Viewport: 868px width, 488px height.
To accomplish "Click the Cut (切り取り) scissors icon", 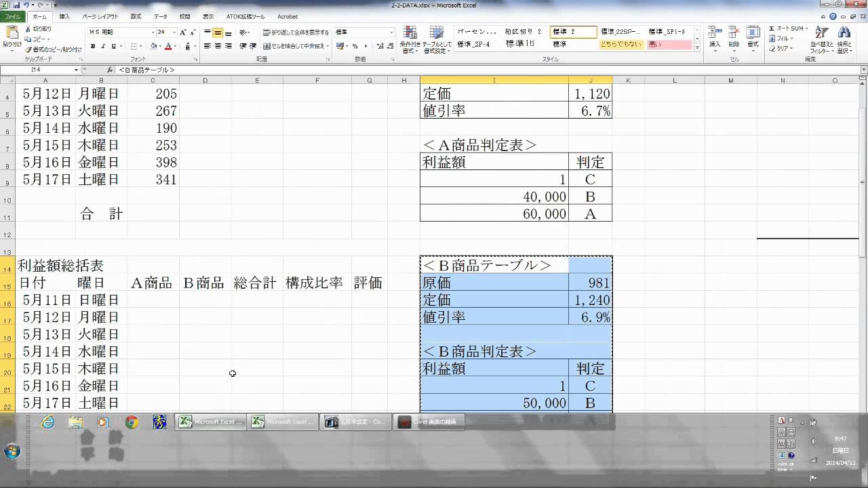I will (28, 29).
